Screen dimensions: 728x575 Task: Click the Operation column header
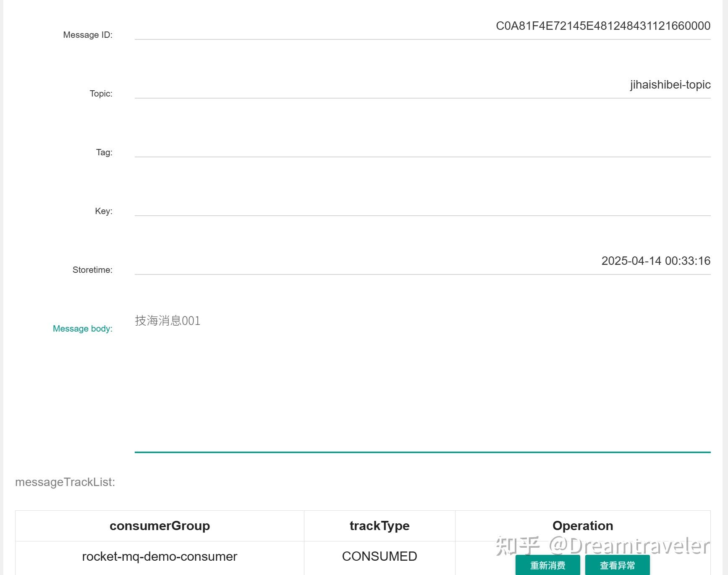[583, 525]
